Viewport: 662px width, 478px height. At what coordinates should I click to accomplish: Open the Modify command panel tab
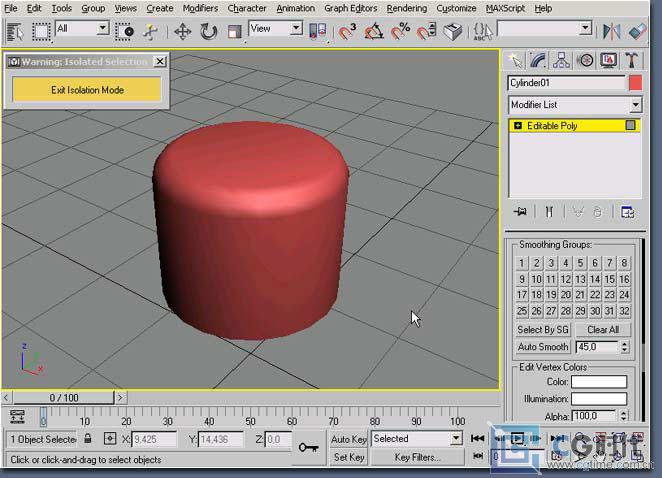click(538, 61)
